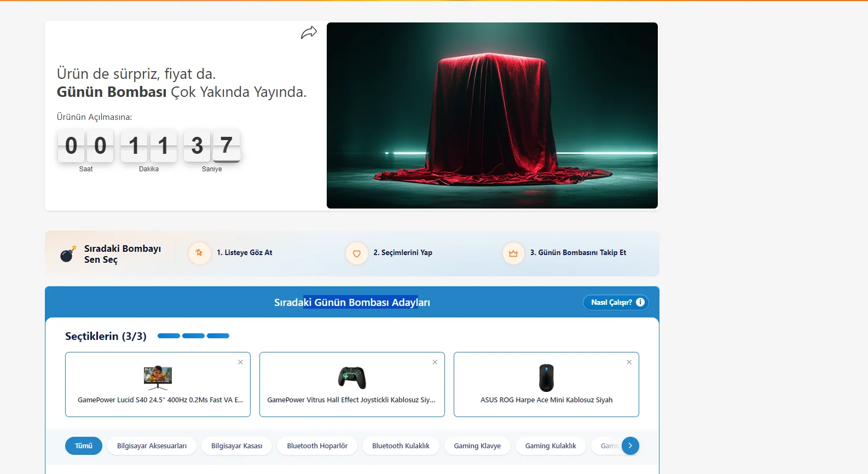Click the 1. Listeye Göz At step text
The height and width of the screenshot is (474, 868).
(x=244, y=253)
